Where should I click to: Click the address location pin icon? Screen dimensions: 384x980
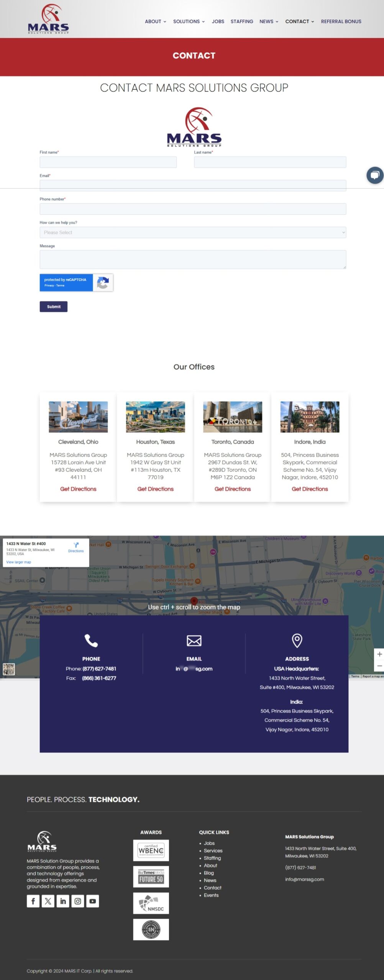[x=297, y=640]
